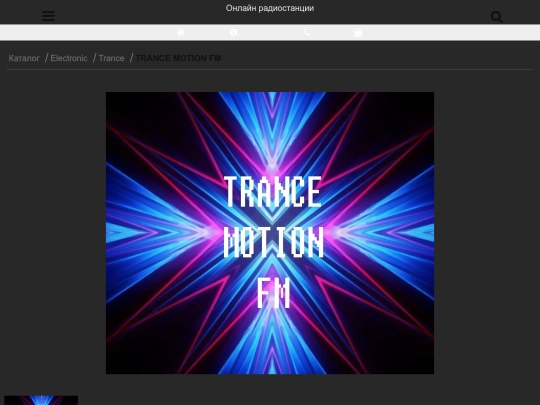Image resolution: width=540 pixels, height=405 pixels.
Task: Click the phone contact icon
Action: point(307,32)
